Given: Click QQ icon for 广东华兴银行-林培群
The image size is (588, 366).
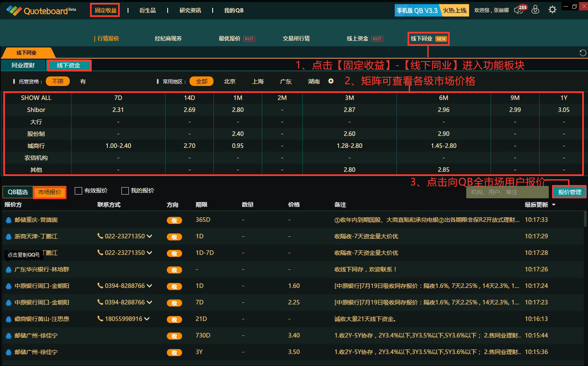Looking at the screenshot, I should pyautogui.click(x=8, y=270).
